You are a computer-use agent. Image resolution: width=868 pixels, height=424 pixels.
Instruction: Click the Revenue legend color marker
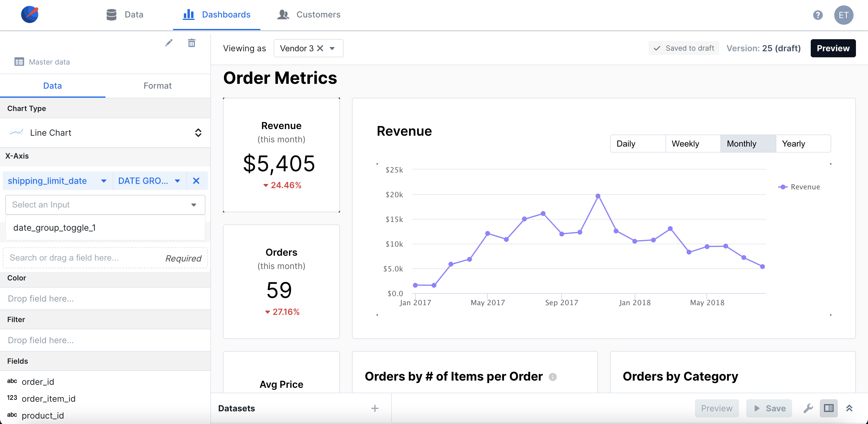783,187
